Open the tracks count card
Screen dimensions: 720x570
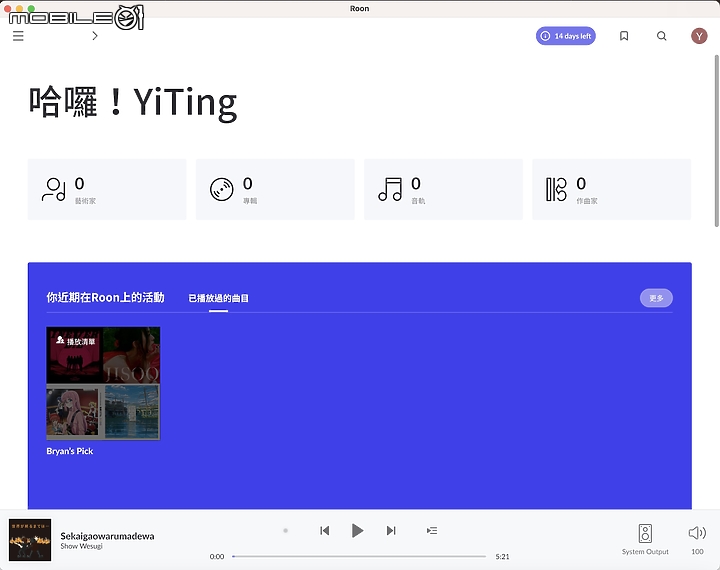[x=443, y=189]
